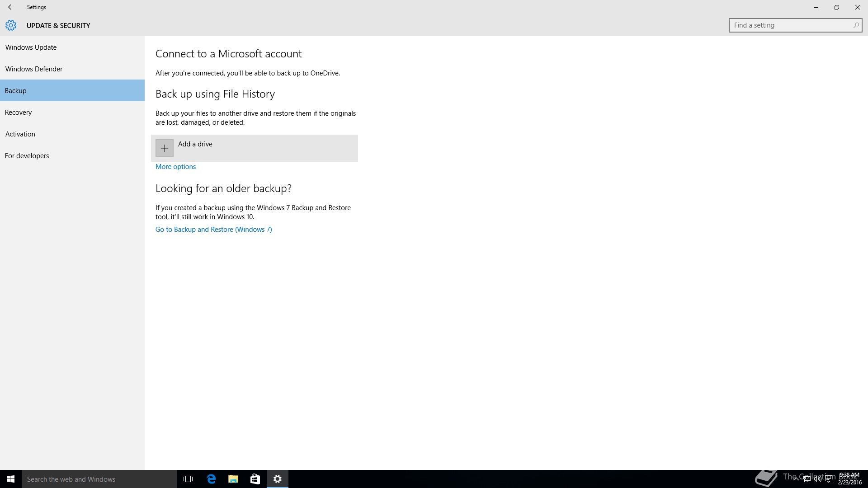868x488 pixels.
Task: Open the Windows Defender section
Action: 34,69
